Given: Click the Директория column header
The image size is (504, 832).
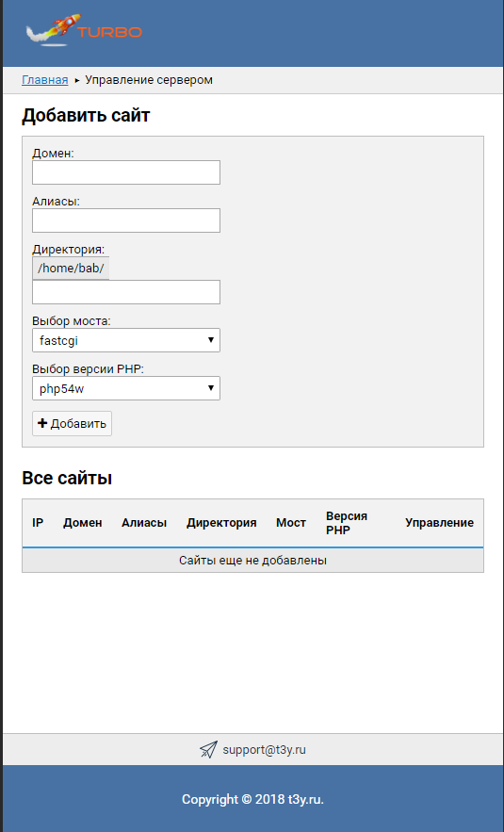Looking at the screenshot, I should click(221, 523).
